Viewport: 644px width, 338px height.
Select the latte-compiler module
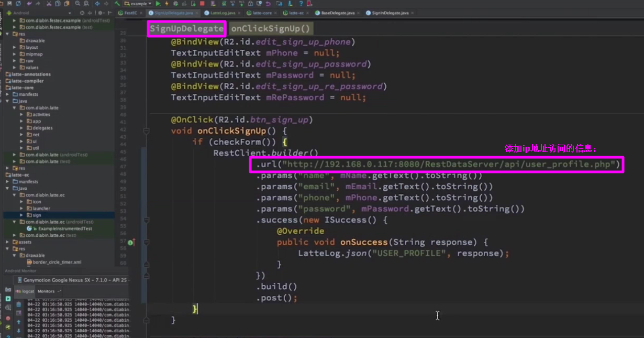(x=25, y=81)
